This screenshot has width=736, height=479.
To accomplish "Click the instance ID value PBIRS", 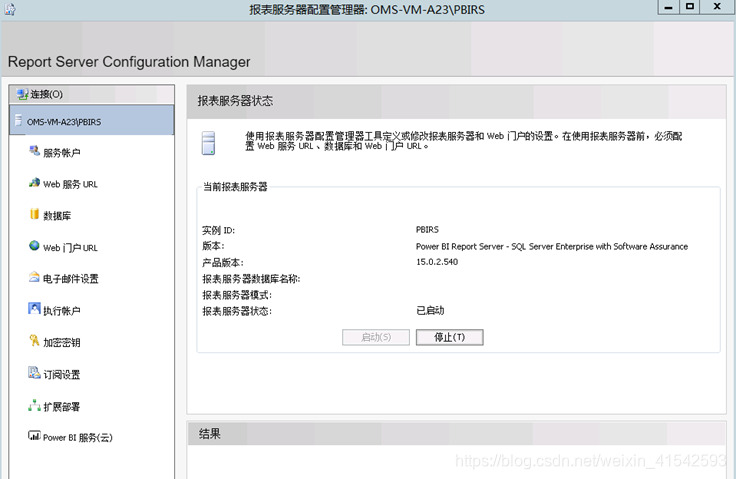I will pyautogui.click(x=427, y=230).
